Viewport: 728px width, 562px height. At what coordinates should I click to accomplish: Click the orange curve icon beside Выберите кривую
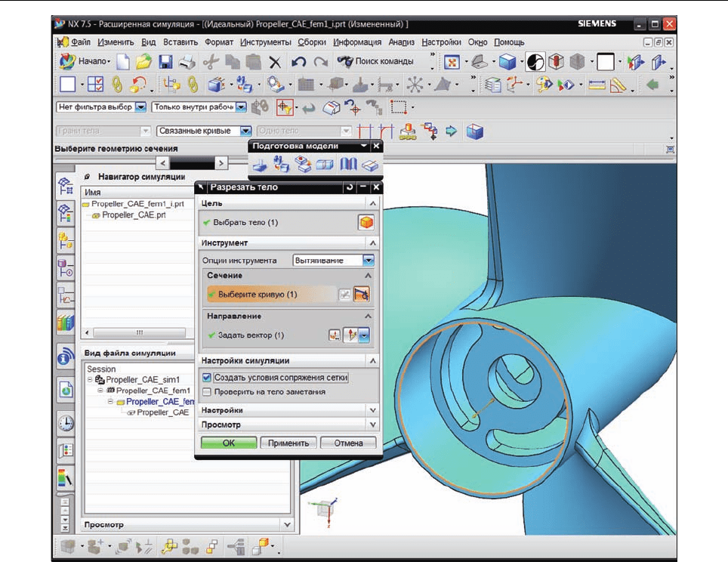click(362, 295)
